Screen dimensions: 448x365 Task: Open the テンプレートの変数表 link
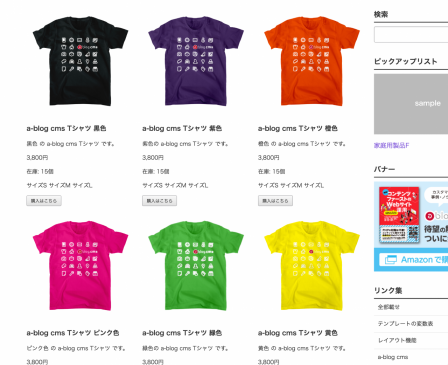click(x=405, y=323)
